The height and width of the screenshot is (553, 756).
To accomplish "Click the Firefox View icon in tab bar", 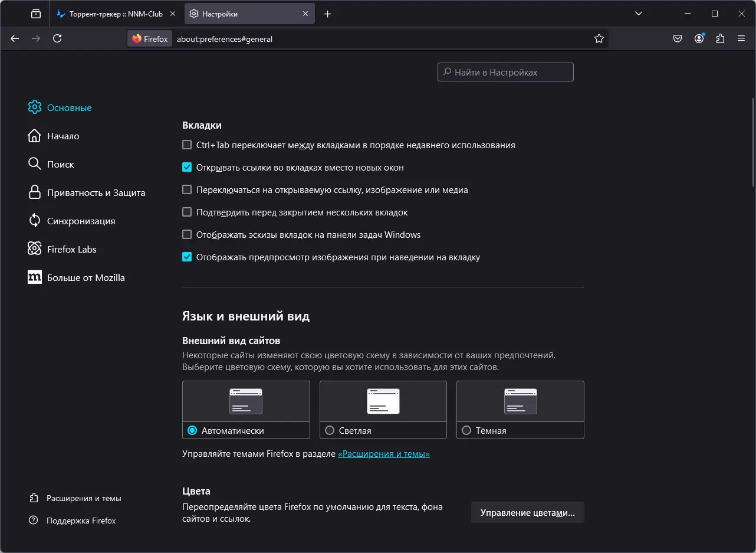I will coord(37,14).
